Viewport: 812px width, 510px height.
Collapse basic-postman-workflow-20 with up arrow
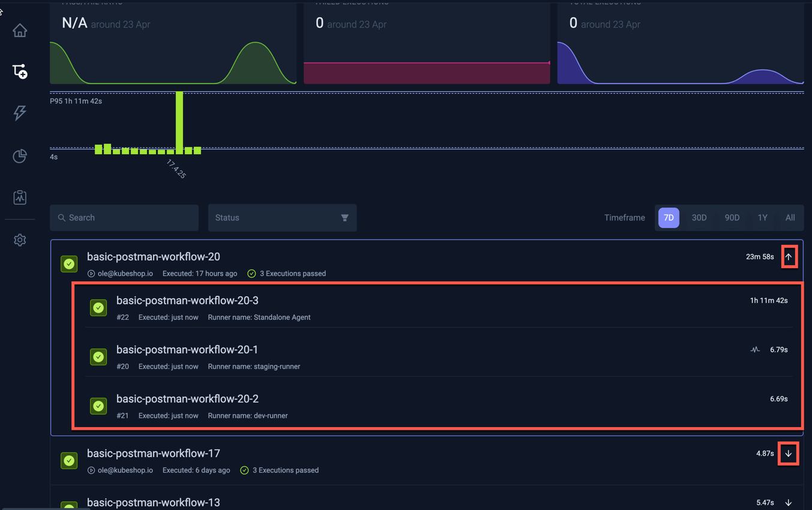click(x=789, y=257)
